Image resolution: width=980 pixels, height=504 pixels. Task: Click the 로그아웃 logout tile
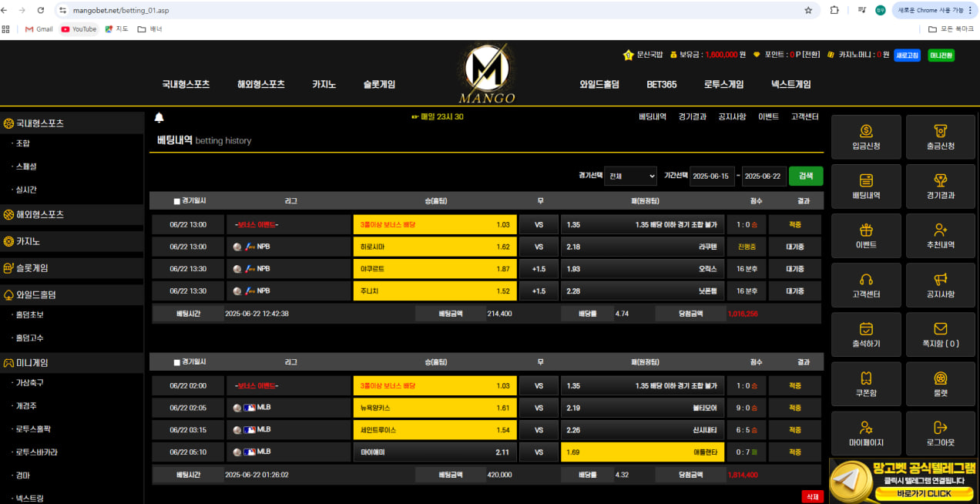[940, 434]
